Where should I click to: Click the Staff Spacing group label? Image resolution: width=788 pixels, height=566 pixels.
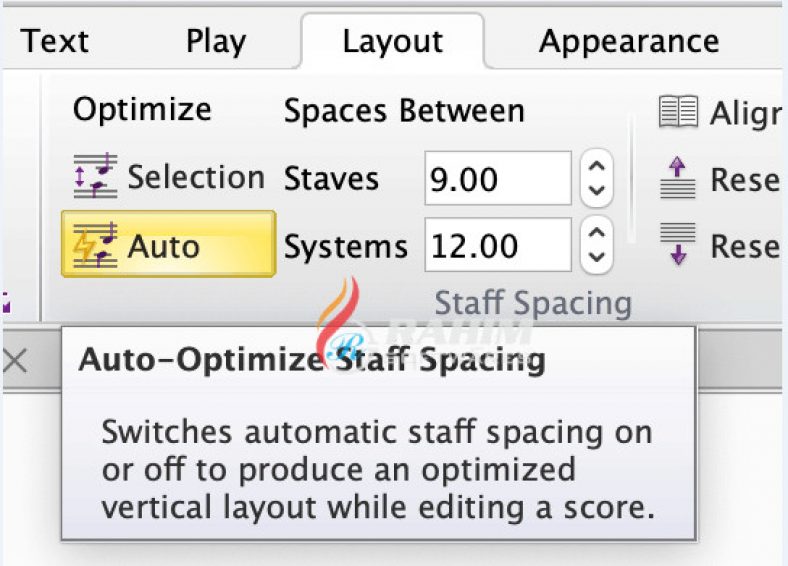(532, 302)
